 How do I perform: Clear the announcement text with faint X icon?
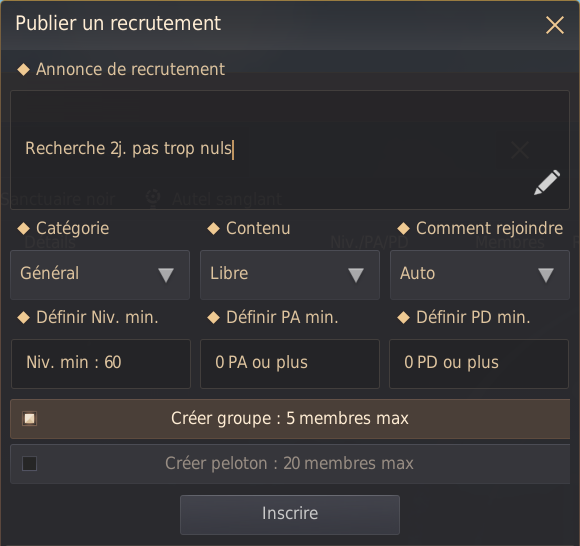tap(520, 150)
